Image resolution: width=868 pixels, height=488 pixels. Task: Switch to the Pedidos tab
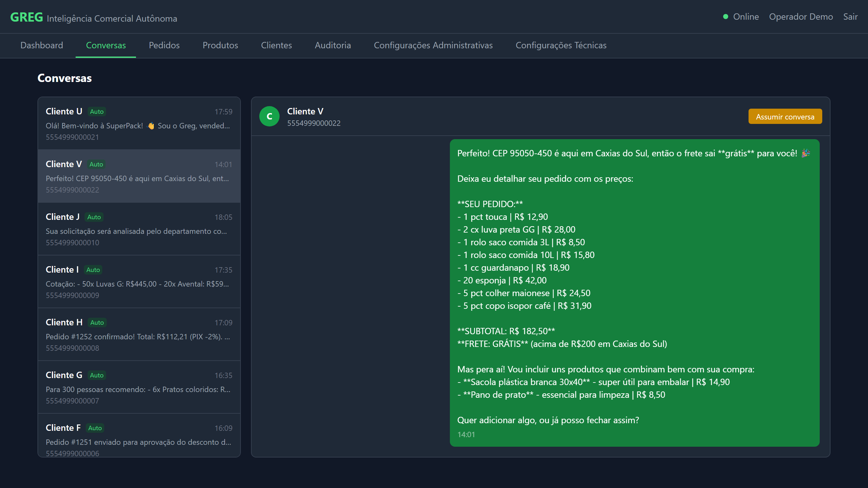pyautogui.click(x=164, y=45)
